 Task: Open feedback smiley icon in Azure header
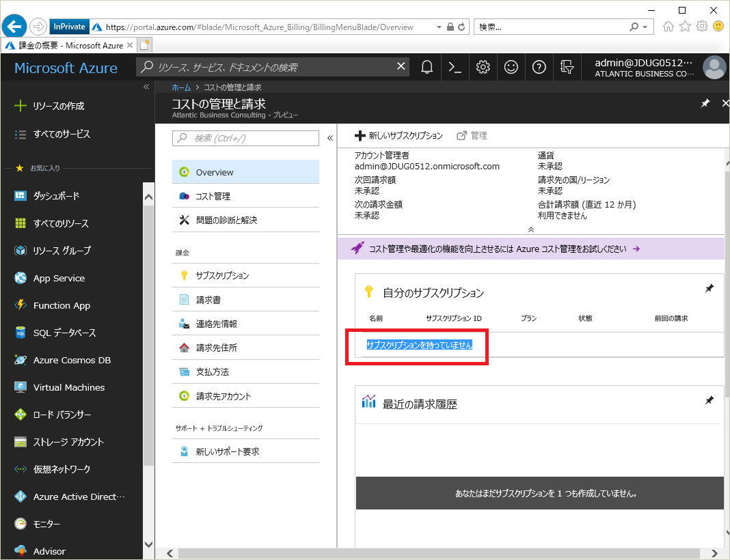[511, 68]
